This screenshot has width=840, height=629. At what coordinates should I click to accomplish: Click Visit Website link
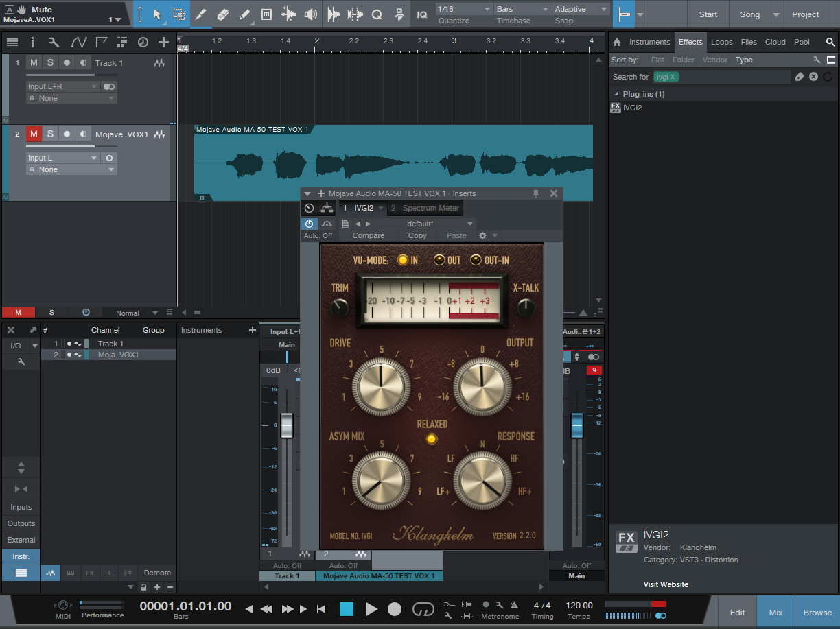666,584
